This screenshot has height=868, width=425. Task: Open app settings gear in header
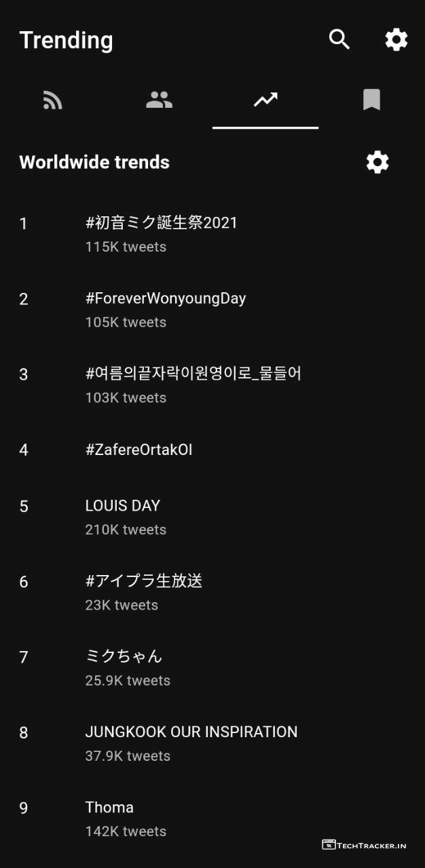pos(396,39)
